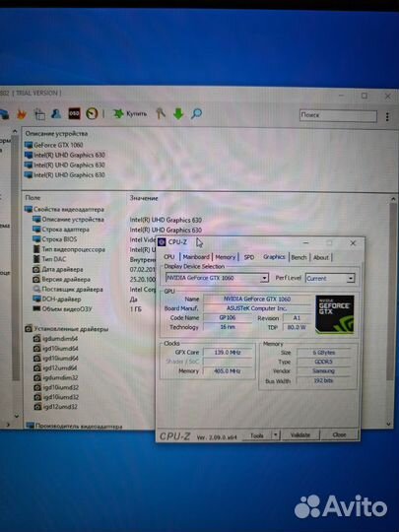Select the igdumdim32 driver entry

click(x=56, y=377)
